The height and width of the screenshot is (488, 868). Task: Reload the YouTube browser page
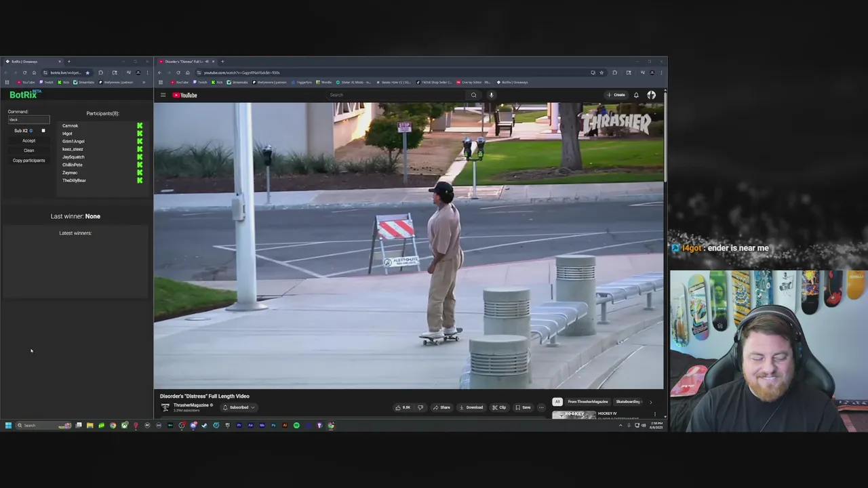[x=178, y=73]
